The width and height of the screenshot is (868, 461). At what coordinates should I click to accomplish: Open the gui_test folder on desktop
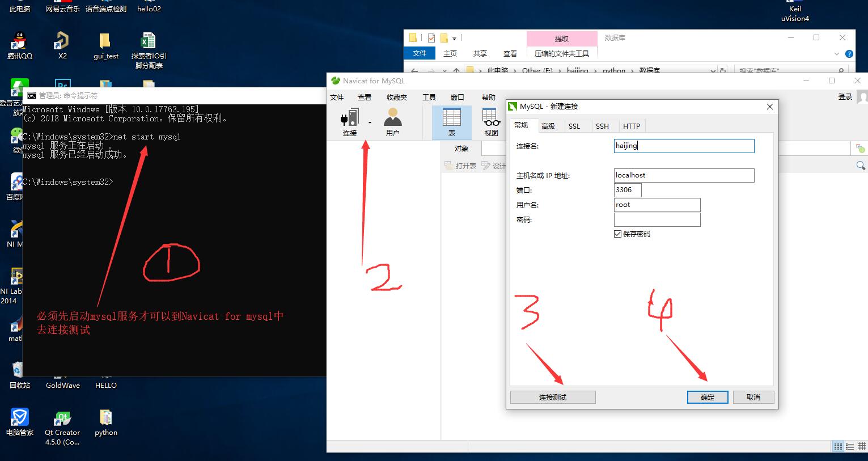(x=106, y=45)
